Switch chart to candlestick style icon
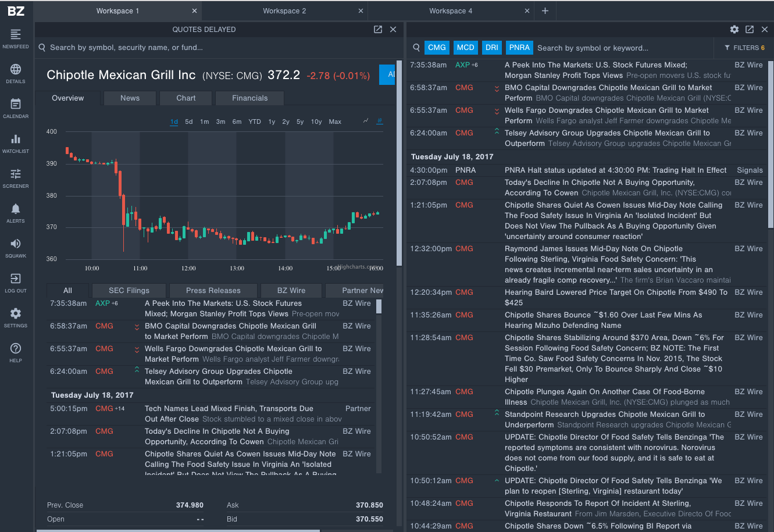The width and height of the screenshot is (774, 532). [x=380, y=121]
